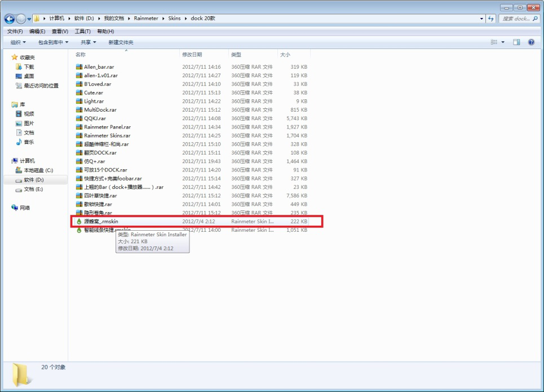This screenshot has width=544, height=392.
Task: Click the Cute.rar archive icon
Action: coord(79,93)
